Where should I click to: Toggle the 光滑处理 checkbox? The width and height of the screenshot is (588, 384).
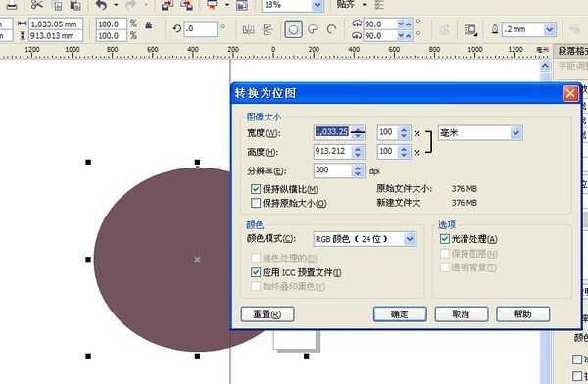tap(445, 239)
